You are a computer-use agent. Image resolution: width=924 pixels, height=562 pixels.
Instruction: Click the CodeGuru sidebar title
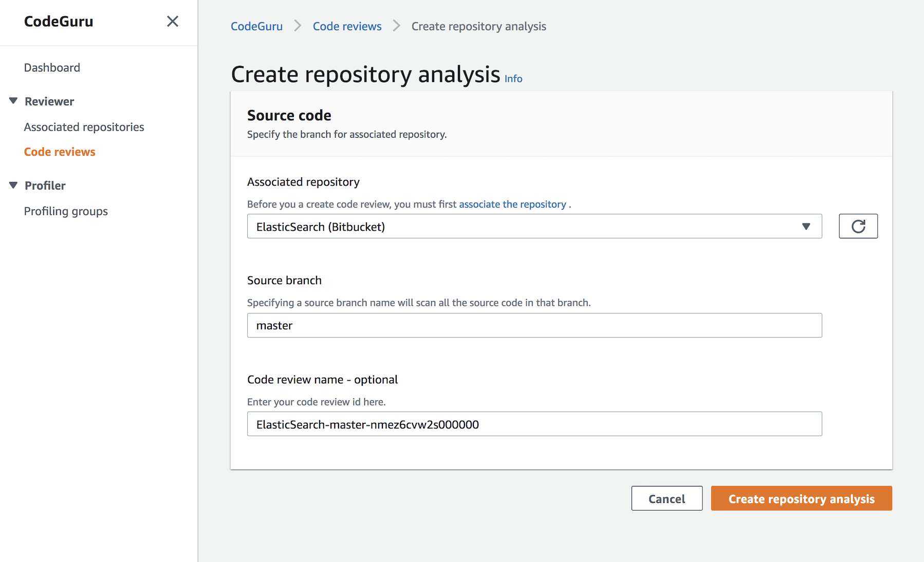(x=59, y=21)
